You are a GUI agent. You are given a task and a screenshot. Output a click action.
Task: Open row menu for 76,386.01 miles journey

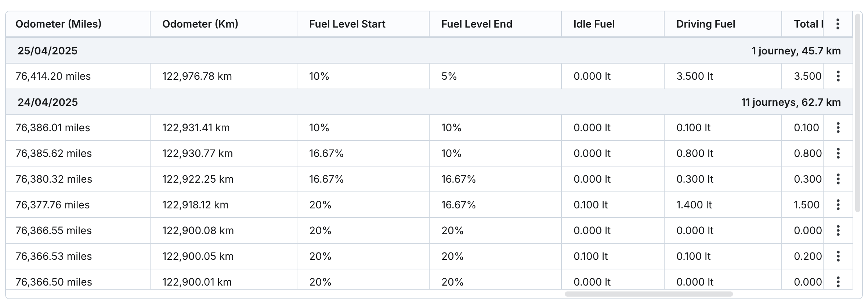click(838, 128)
